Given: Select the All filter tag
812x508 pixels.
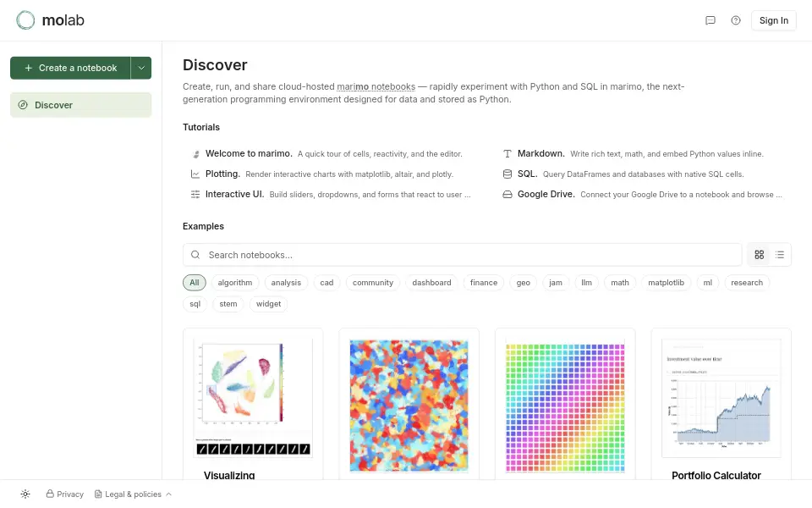Looking at the screenshot, I should click(x=195, y=283).
